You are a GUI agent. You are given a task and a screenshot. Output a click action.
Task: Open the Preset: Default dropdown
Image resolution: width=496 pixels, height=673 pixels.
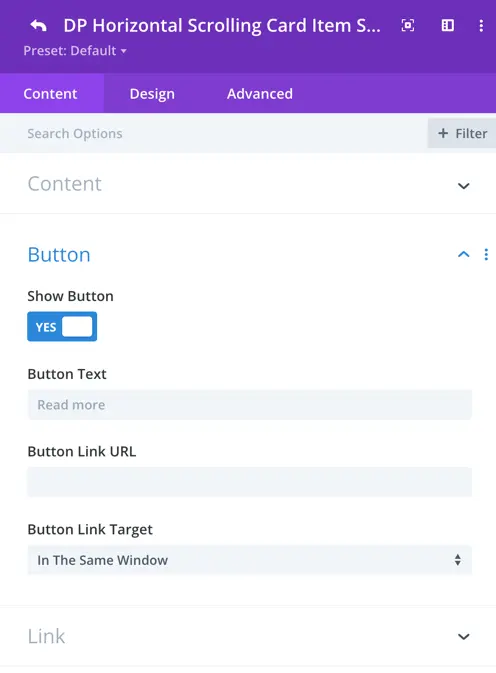(x=75, y=51)
